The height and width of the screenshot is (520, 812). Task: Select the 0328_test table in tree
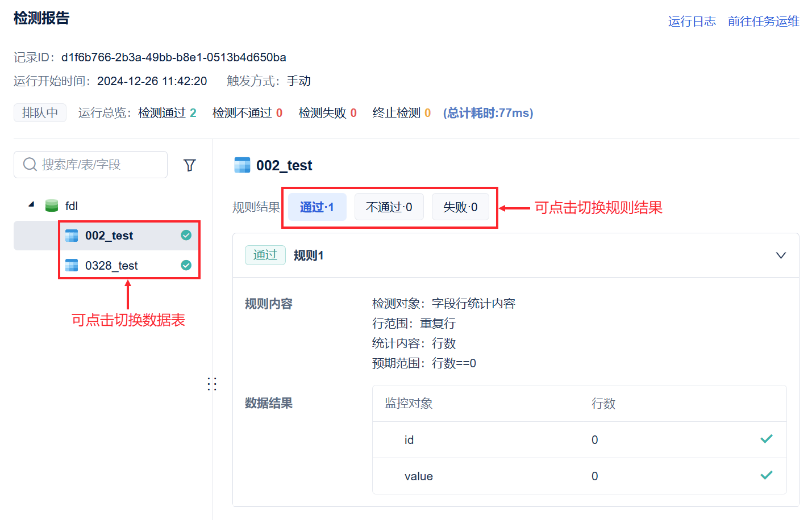pos(106,265)
